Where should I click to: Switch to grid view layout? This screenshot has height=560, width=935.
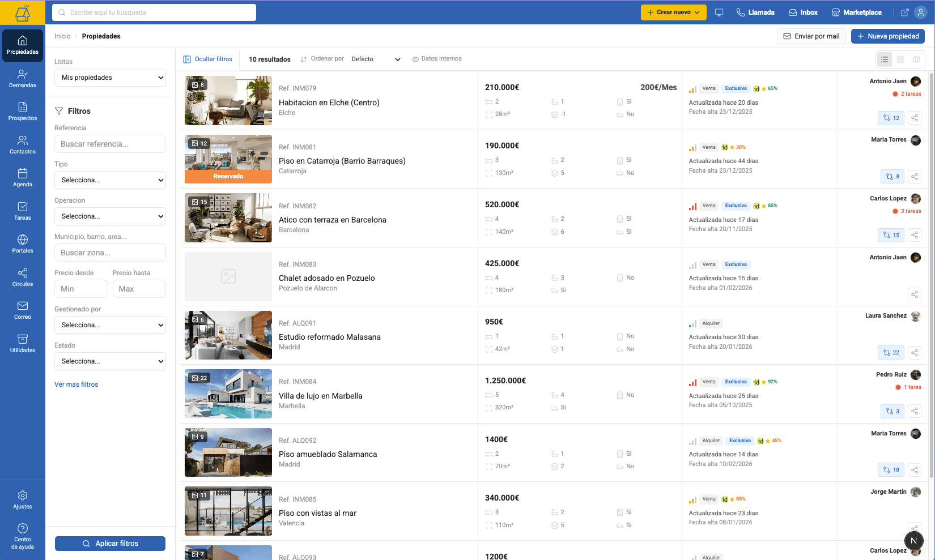click(x=900, y=59)
